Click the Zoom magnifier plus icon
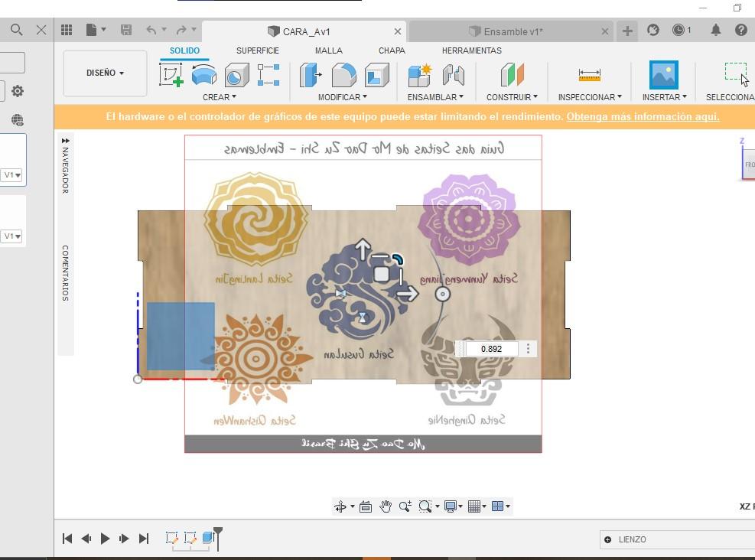 [x=405, y=506]
